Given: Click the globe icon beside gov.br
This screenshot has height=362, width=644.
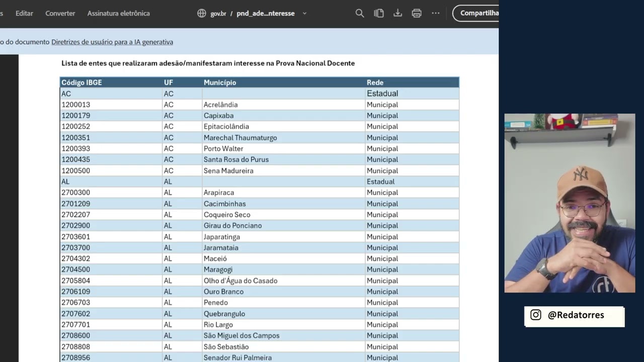Looking at the screenshot, I should [x=202, y=14].
